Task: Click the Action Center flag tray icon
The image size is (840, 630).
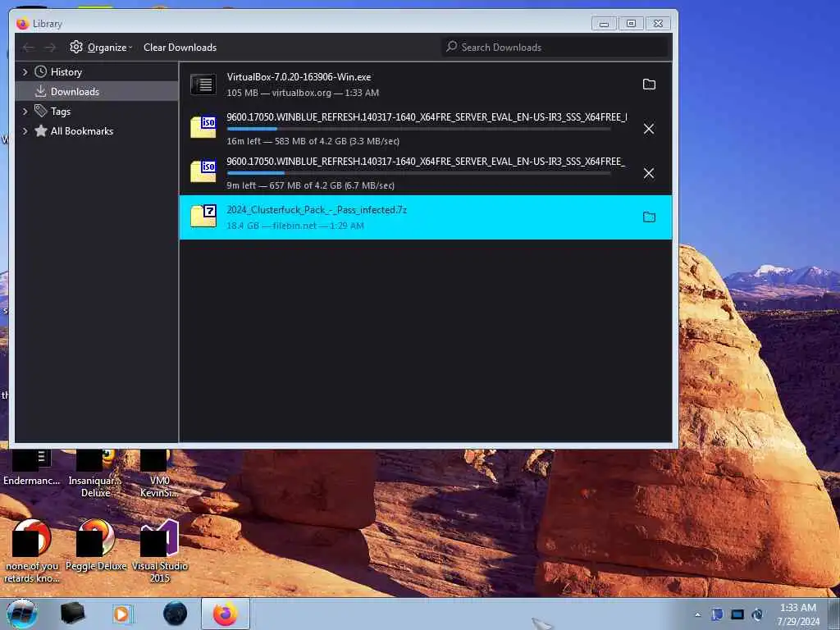Action: coord(717,614)
